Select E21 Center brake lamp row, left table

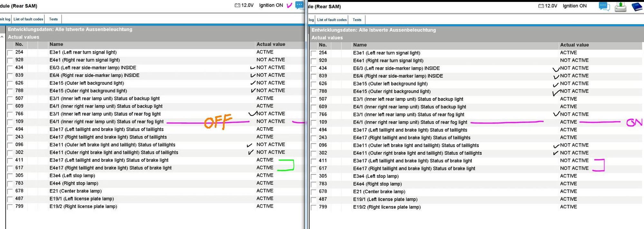coord(75,191)
